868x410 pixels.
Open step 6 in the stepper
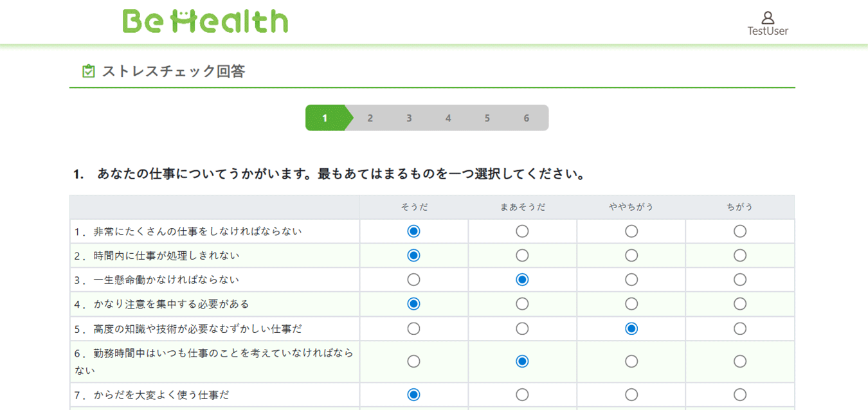pyautogui.click(x=527, y=118)
